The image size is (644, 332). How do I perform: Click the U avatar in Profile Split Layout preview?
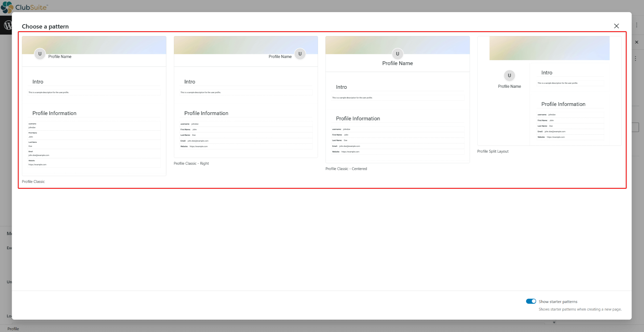509,75
